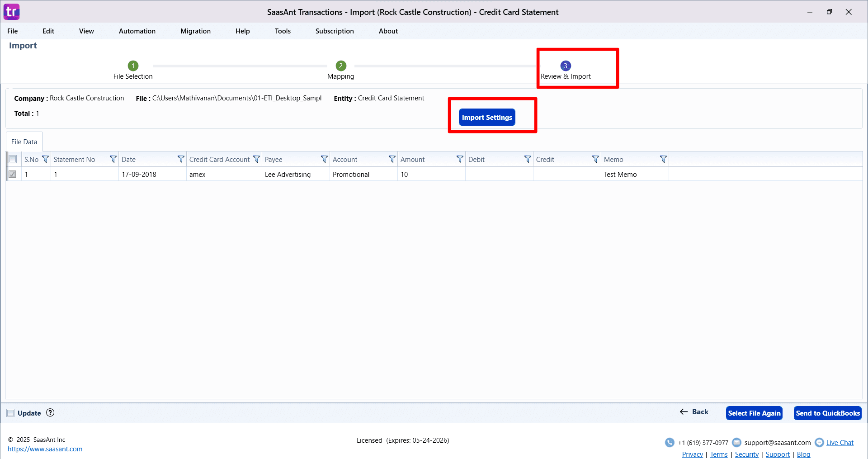Restore down the SaasAnt window
The height and width of the screenshot is (459, 868).
(829, 12)
